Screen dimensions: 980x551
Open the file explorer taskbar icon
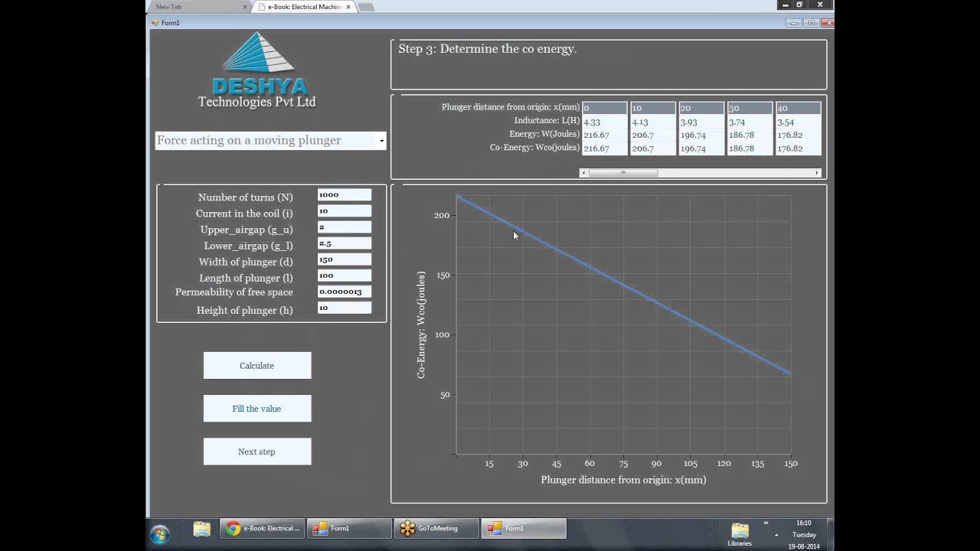click(x=202, y=529)
